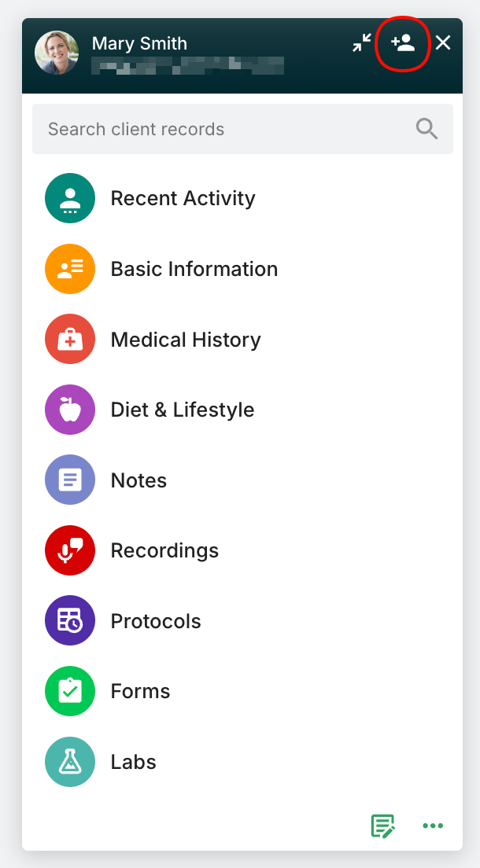Collapse the client panel with the arrows icon
Image resolution: width=480 pixels, height=868 pixels.
[362, 43]
